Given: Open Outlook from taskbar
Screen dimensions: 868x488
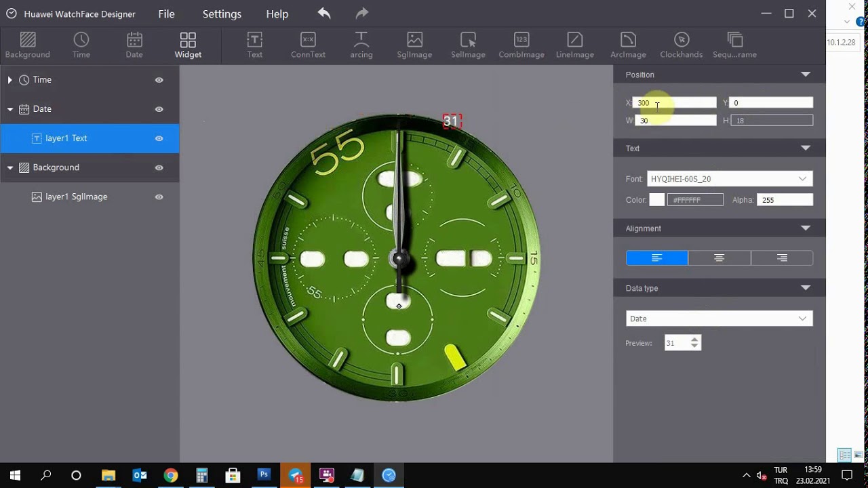Looking at the screenshot, I should tap(140, 475).
